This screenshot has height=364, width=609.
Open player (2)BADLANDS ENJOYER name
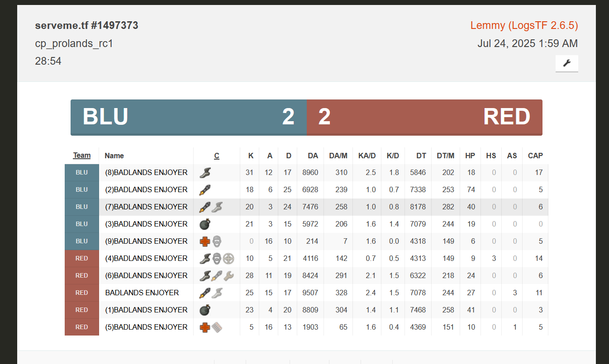click(146, 189)
